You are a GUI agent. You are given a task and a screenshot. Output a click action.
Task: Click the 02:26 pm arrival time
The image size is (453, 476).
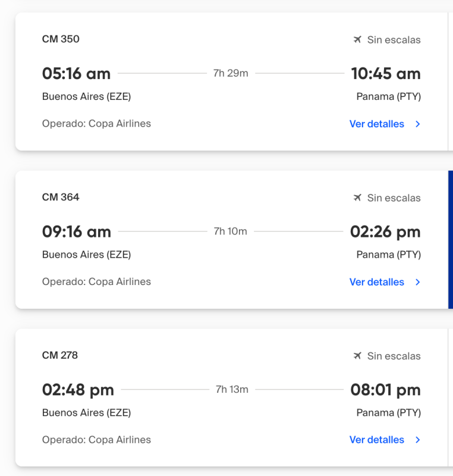pyautogui.click(x=385, y=231)
